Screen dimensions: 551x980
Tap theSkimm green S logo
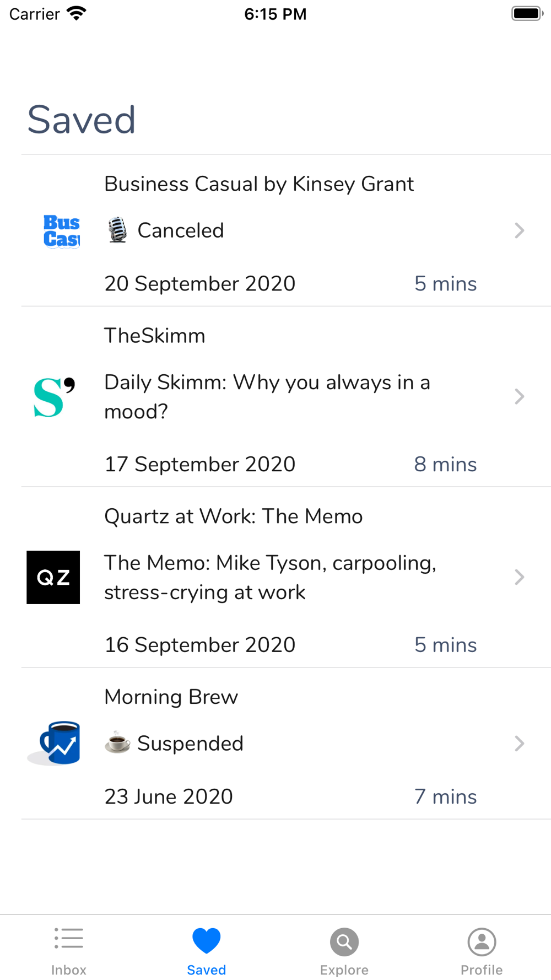[x=53, y=397]
